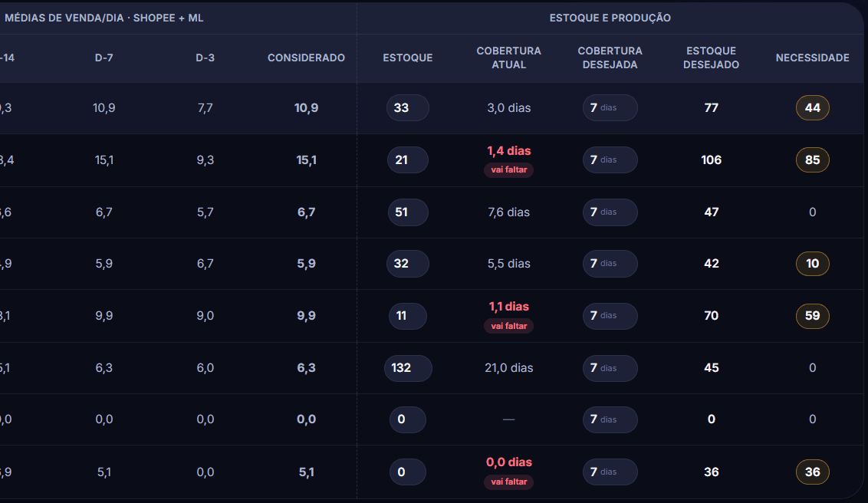
Task: Edit Cobertura Desejada in the Estoque Desejado 77 row
Action: (x=610, y=108)
